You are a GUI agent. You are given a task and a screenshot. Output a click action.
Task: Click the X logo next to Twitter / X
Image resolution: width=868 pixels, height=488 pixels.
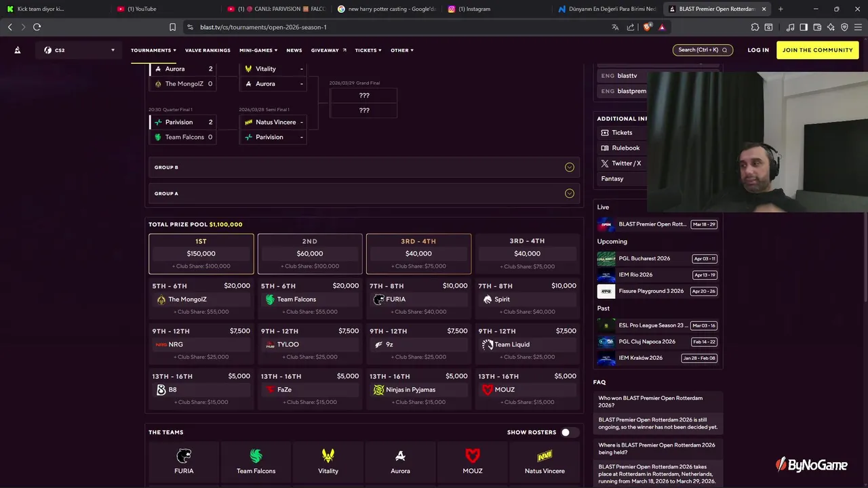point(605,163)
